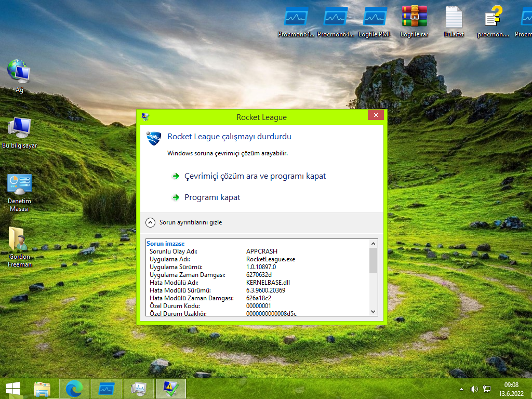Click the Sorunlu Olay Adı label
Viewport: 532px width, 399px height.
(x=174, y=251)
